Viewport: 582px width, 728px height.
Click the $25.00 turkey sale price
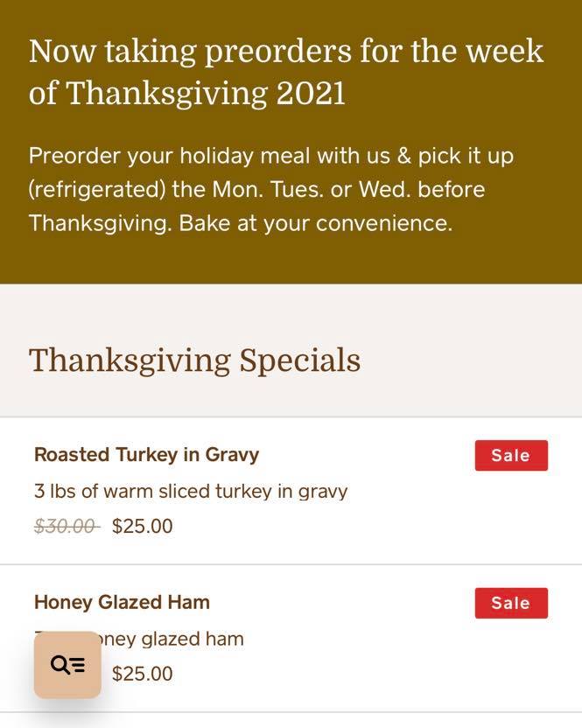pyautogui.click(x=142, y=526)
